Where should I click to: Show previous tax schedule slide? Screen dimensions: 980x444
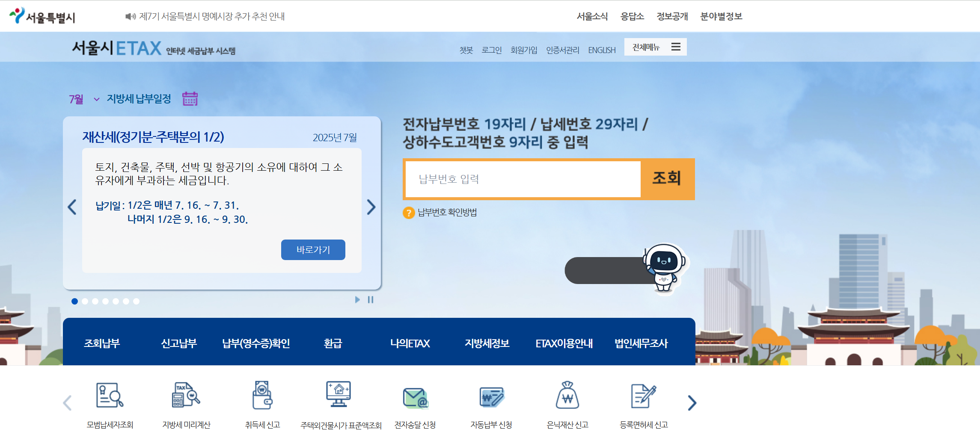click(x=72, y=207)
